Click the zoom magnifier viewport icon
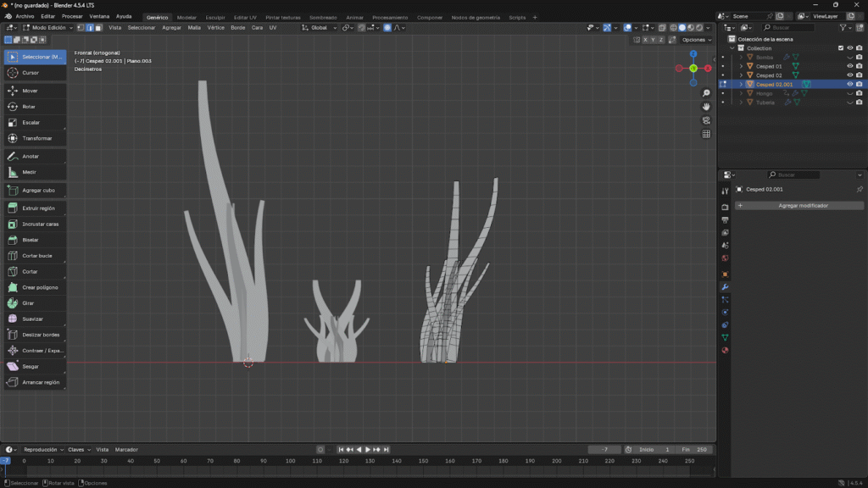868x488 pixels. [x=706, y=93]
